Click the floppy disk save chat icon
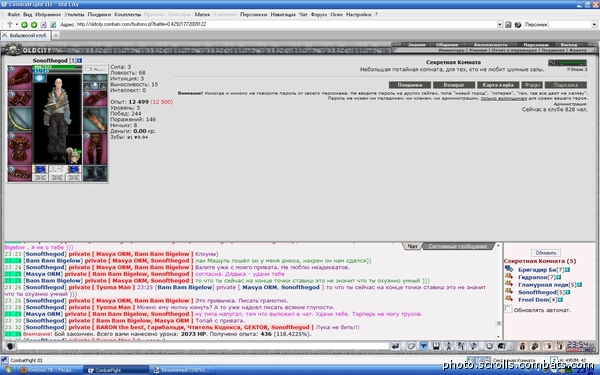This screenshot has height=375, width=600. tap(436, 346)
